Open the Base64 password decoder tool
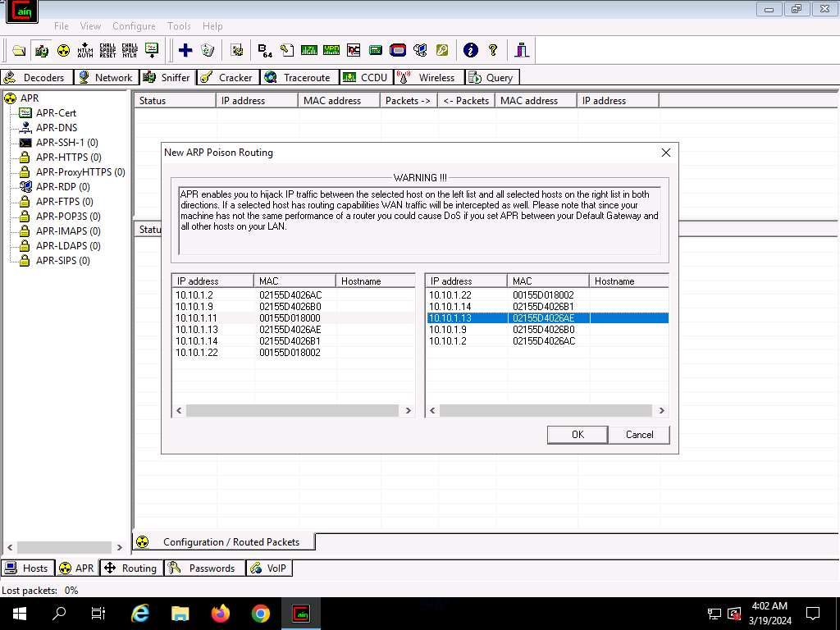 coord(265,50)
